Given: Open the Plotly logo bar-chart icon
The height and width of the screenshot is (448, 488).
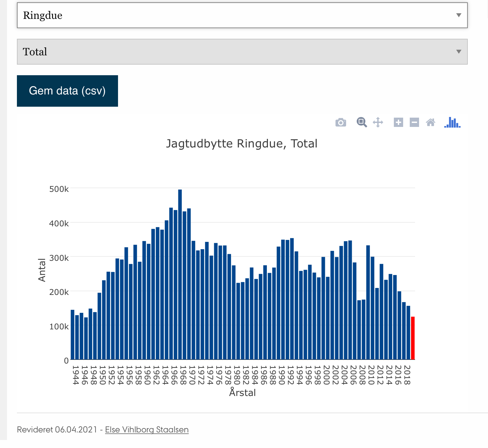Looking at the screenshot, I should (x=452, y=122).
